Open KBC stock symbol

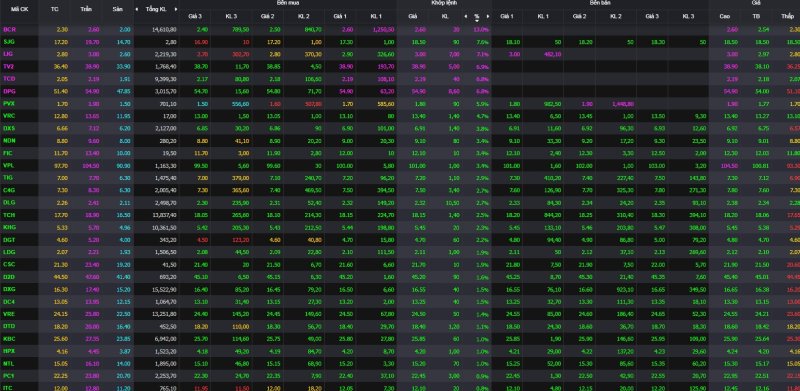(9, 338)
